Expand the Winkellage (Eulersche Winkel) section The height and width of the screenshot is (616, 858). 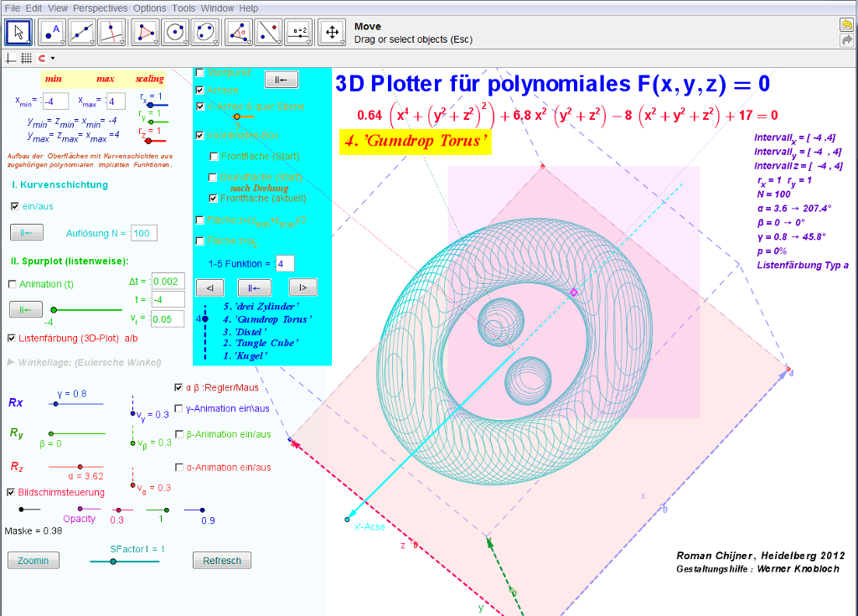click(10, 362)
